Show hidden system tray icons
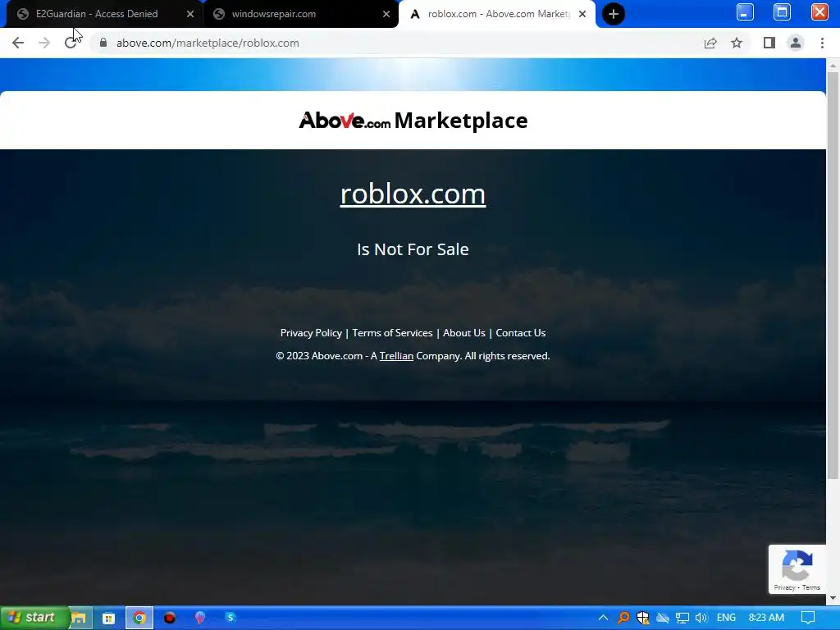Image resolution: width=840 pixels, height=630 pixels. coord(603,618)
